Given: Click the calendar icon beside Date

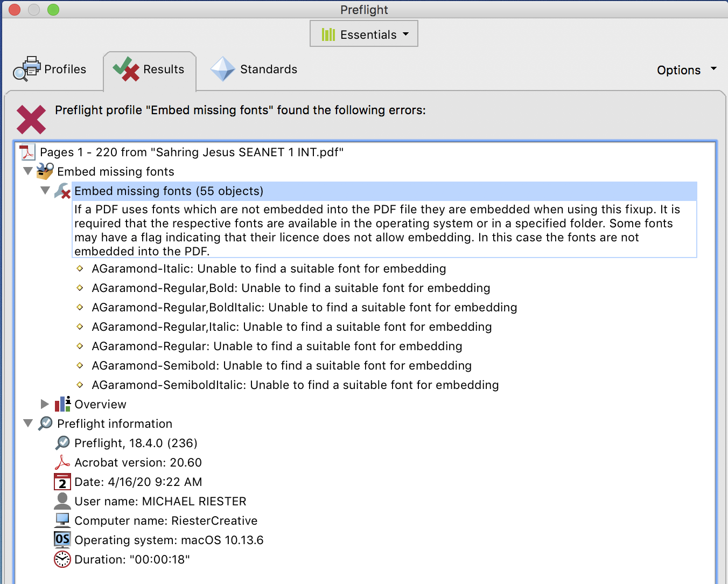Looking at the screenshot, I should [x=62, y=482].
